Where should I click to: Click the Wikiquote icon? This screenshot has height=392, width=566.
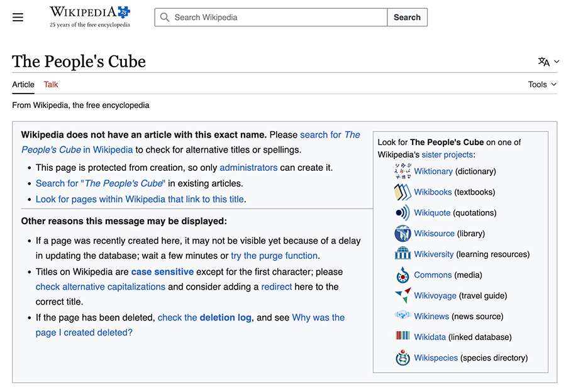click(402, 212)
